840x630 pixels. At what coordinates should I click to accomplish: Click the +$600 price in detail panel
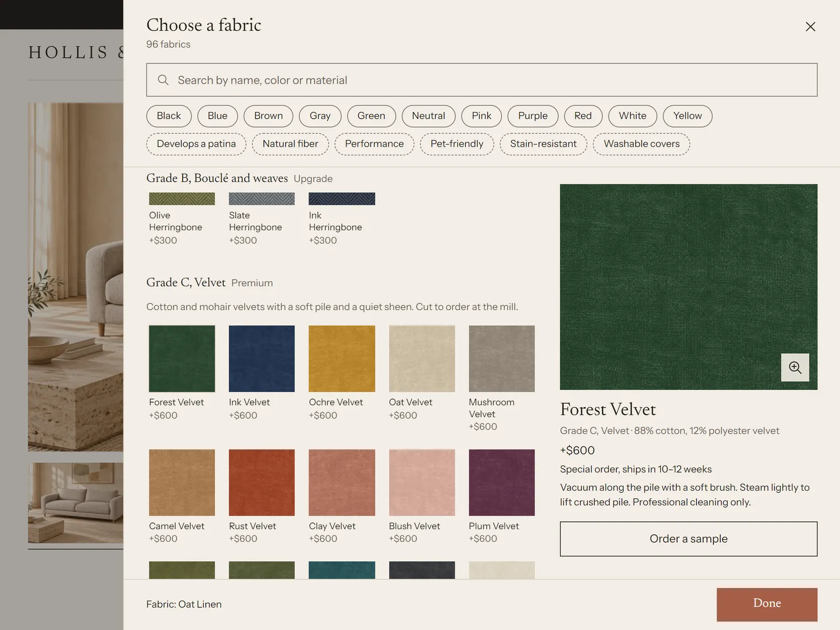(x=577, y=450)
